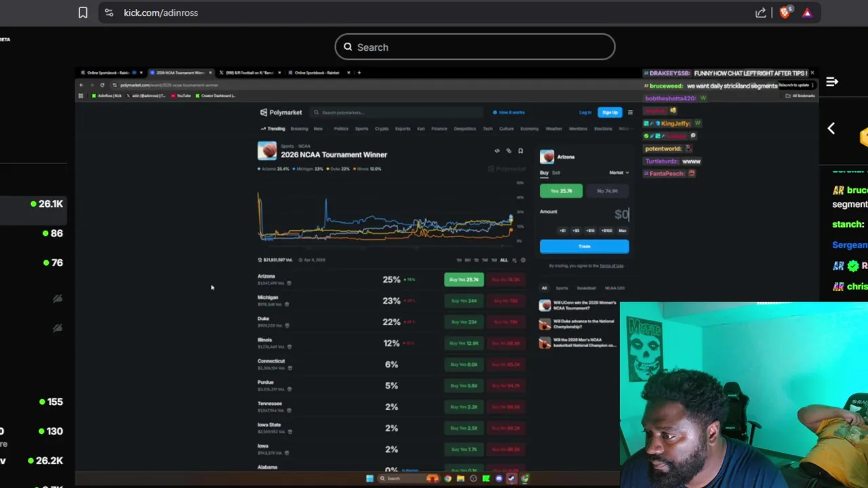Open the gift icon under Arizona
The height and width of the screenshot is (488, 868).
(289, 283)
